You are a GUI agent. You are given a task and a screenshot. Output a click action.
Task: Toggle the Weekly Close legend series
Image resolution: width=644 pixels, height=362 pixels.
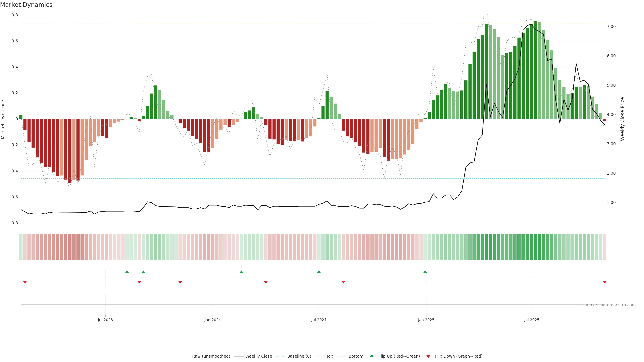(x=258, y=356)
